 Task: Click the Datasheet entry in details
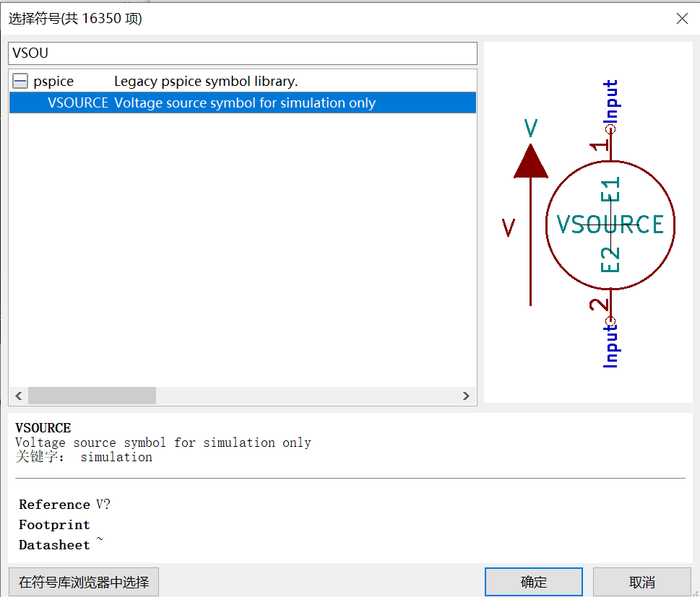tap(54, 545)
